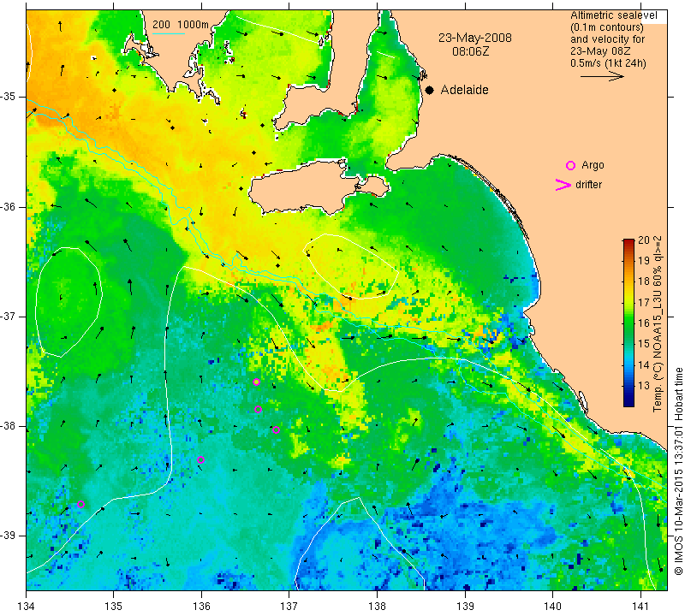Click the '-35' latitude axis label
685x616 pixels.
point(8,97)
